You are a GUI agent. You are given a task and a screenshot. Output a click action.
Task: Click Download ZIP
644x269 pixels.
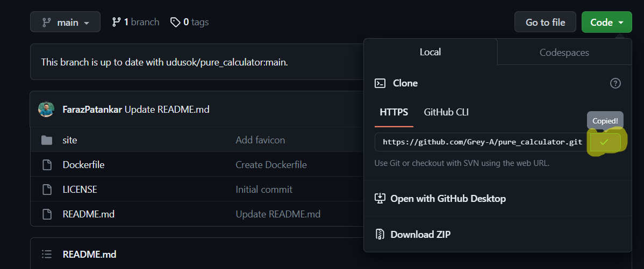(420, 235)
